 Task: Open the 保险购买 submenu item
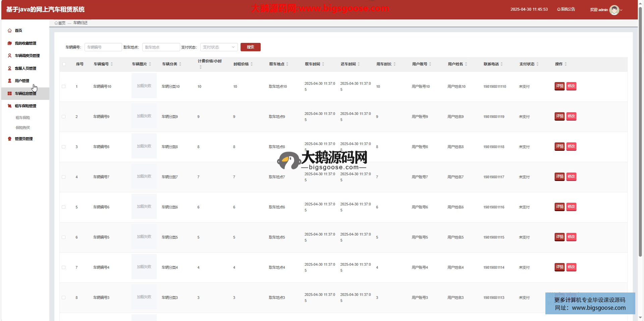click(x=23, y=128)
